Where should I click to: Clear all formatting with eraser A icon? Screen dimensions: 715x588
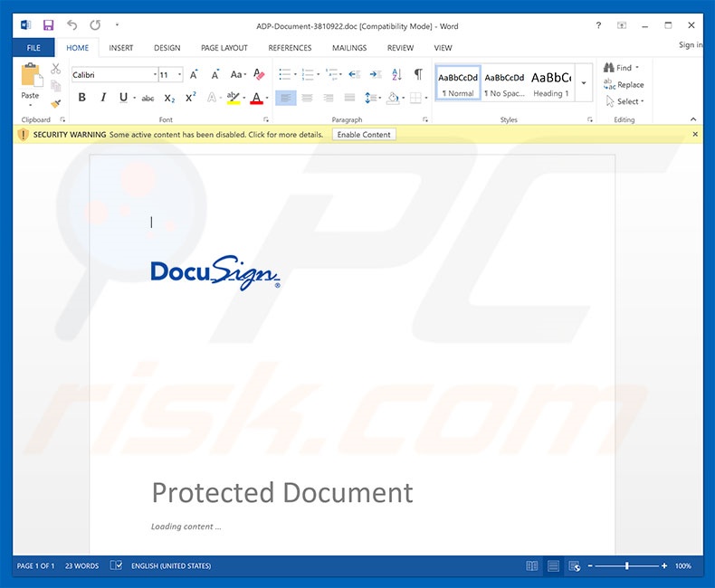pos(259,74)
